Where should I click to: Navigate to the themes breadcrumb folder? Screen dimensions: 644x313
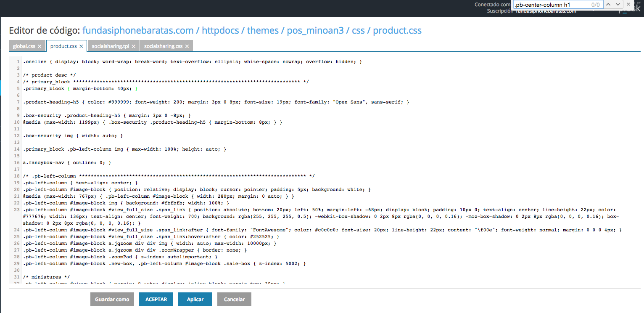(263, 30)
